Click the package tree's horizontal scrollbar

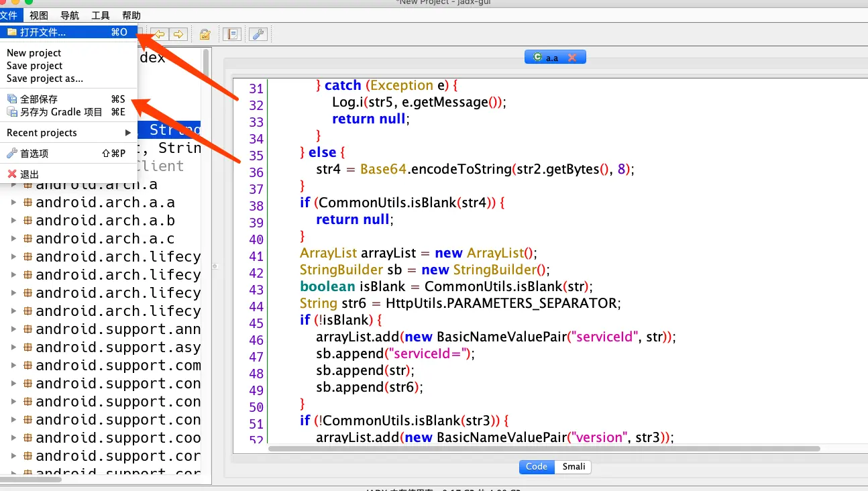click(31, 479)
